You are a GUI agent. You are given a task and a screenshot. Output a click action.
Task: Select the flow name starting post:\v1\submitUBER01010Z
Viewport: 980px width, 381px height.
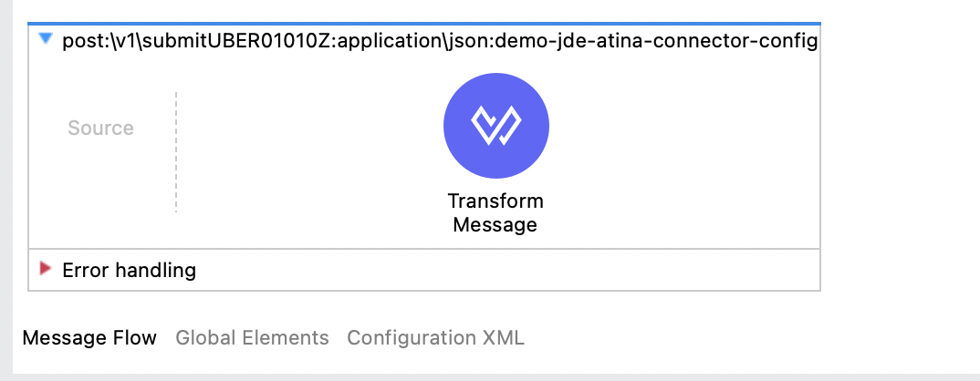click(x=440, y=42)
